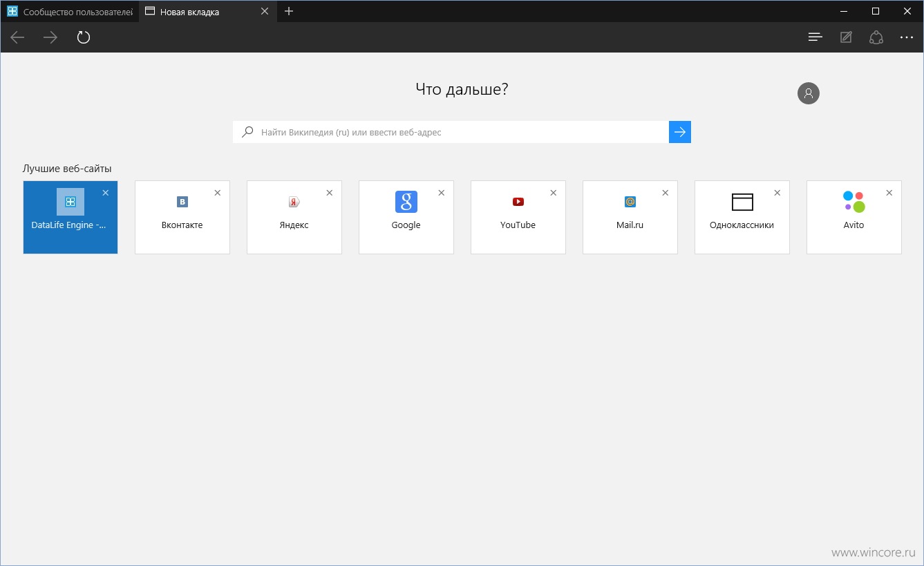The width and height of the screenshot is (924, 566).
Task: Close the Новая вкладка tab
Action: pyautogui.click(x=265, y=11)
